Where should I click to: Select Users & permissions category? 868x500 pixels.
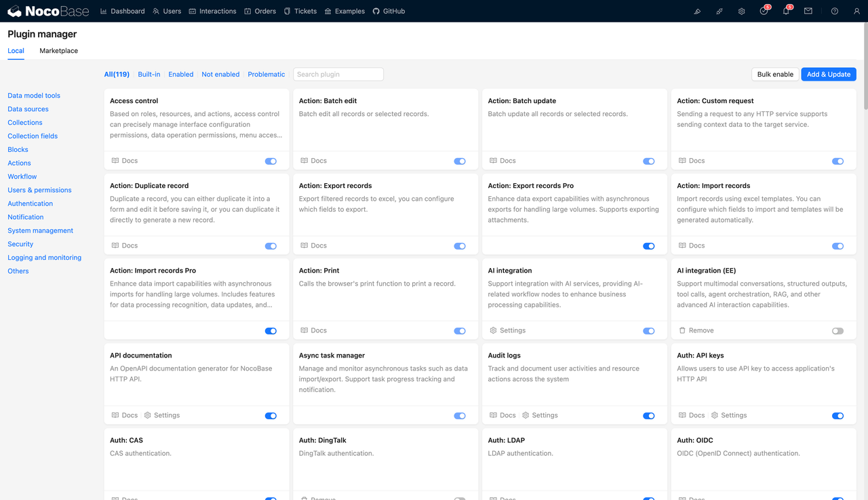[39, 190]
